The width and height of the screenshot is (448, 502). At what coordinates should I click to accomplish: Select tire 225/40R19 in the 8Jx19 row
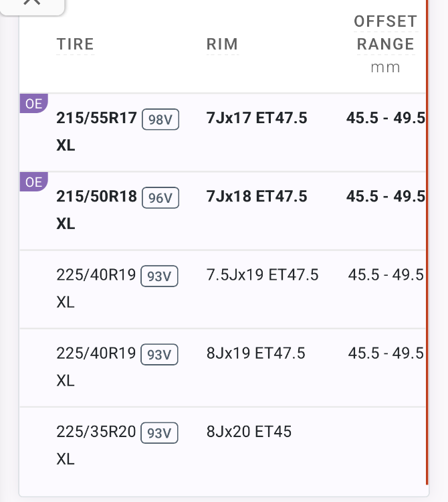click(96, 353)
